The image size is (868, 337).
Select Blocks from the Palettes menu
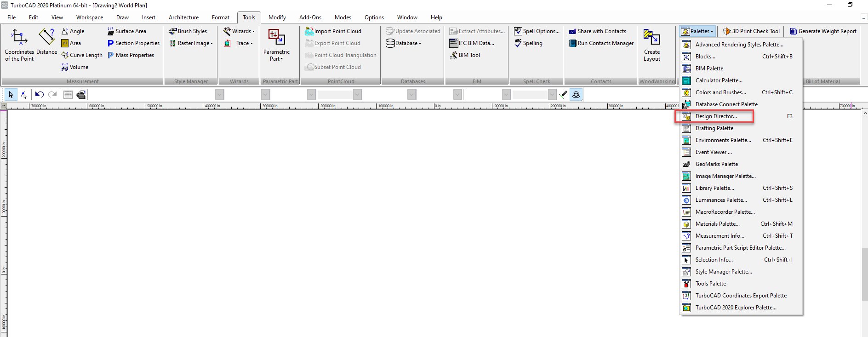[741, 57]
